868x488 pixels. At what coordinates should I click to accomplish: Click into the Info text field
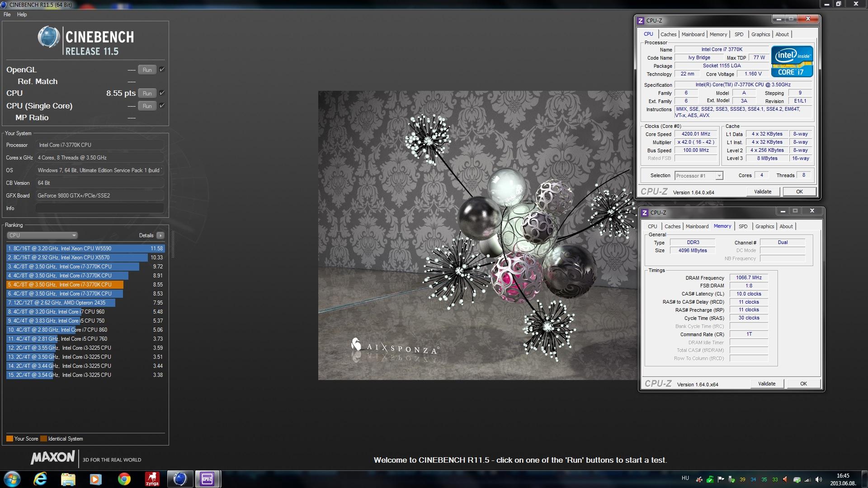tap(99, 208)
